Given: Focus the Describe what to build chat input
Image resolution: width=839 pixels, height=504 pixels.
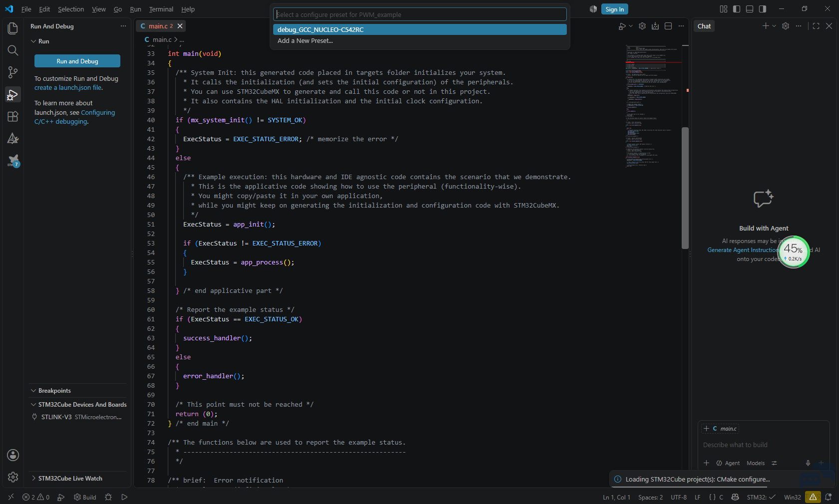Looking at the screenshot, I should point(764,445).
